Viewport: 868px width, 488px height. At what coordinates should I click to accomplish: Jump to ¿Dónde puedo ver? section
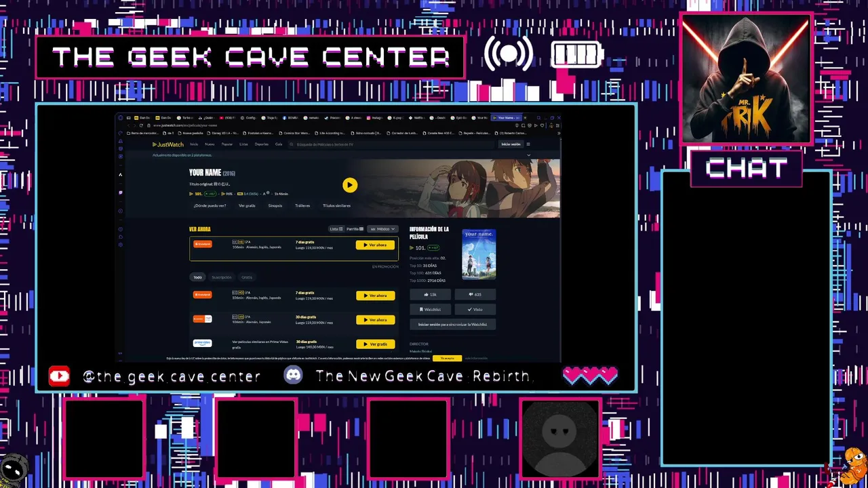210,205
